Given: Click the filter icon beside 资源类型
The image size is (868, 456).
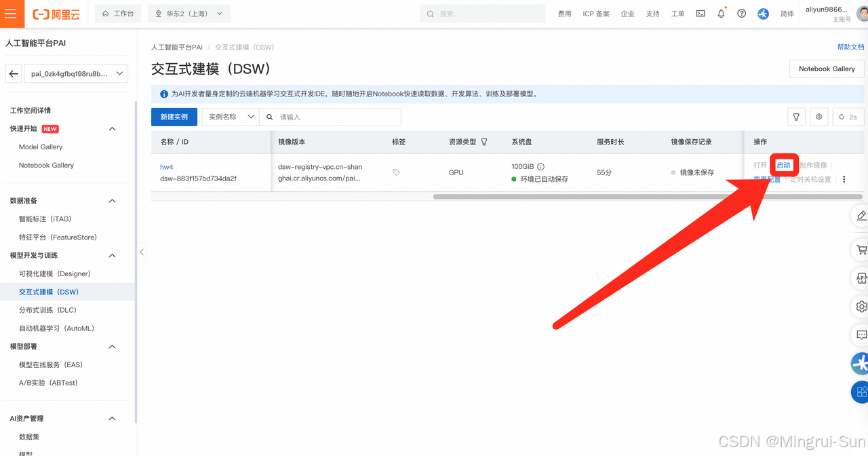Looking at the screenshot, I should click(x=484, y=142).
